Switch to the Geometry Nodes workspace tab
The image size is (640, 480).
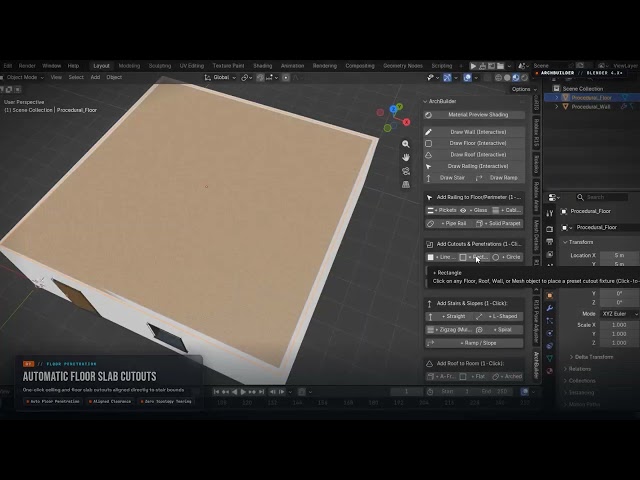coord(403,66)
